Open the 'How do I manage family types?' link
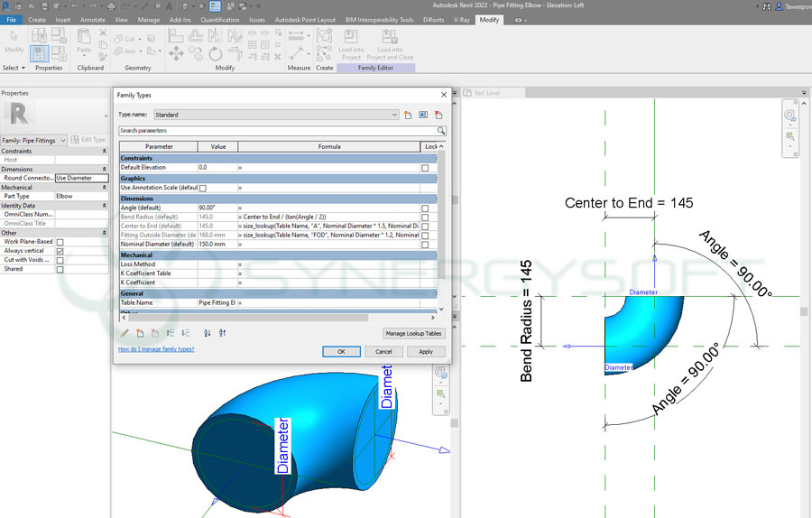This screenshot has height=518, width=812. (157, 348)
